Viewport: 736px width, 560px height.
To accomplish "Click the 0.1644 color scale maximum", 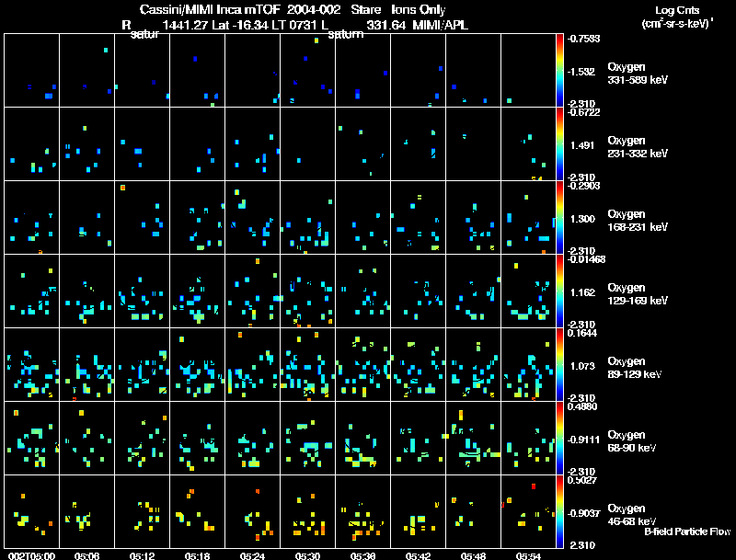I will pyautogui.click(x=582, y=333).
